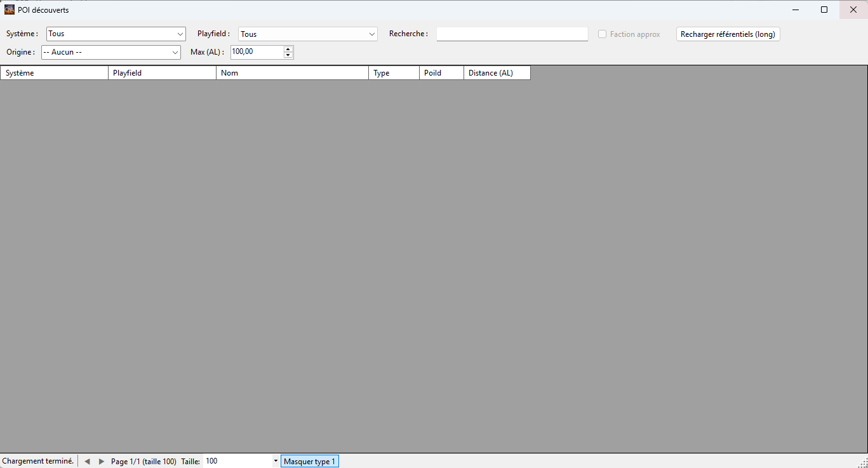Increase Max (AL) value with up arrow
Screen dimensions: 868x468
click(x=288, y=49)
